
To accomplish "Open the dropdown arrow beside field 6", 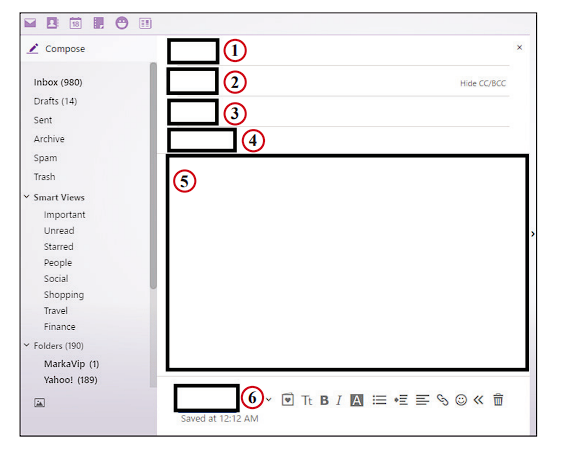I will tap(268, 400).
